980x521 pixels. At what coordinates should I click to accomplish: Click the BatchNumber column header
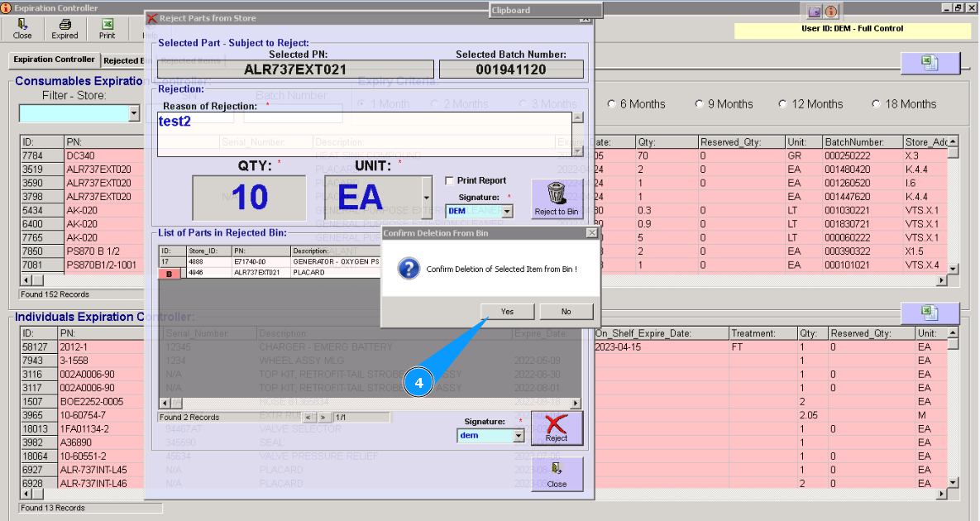tap(863, 141)
